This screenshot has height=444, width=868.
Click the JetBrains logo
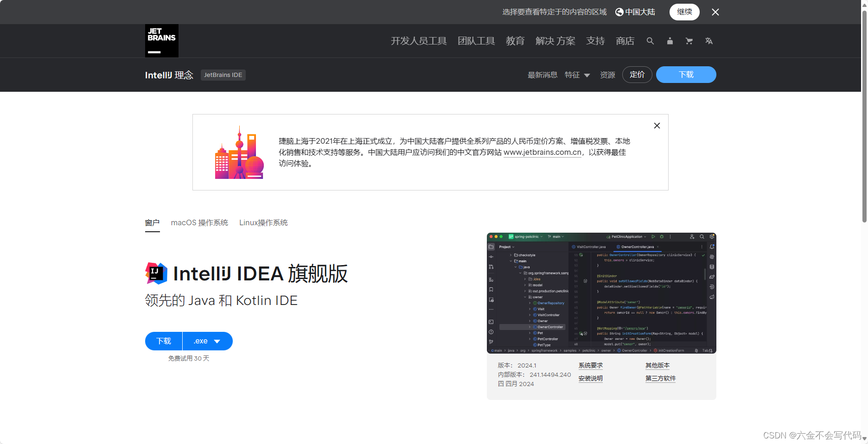tap(161, 41)
